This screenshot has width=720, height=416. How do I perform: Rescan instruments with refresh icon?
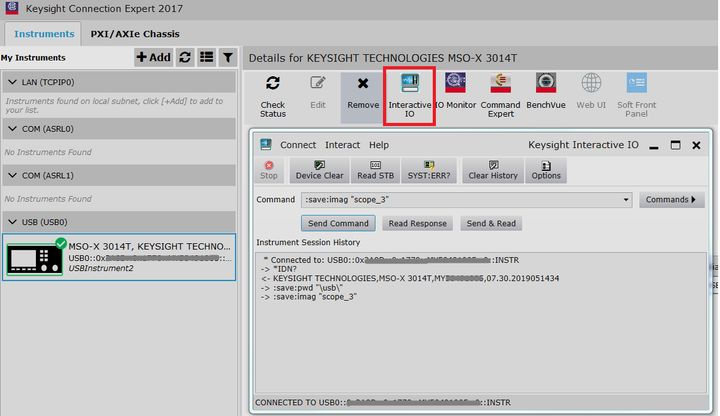tap(185, 57)
